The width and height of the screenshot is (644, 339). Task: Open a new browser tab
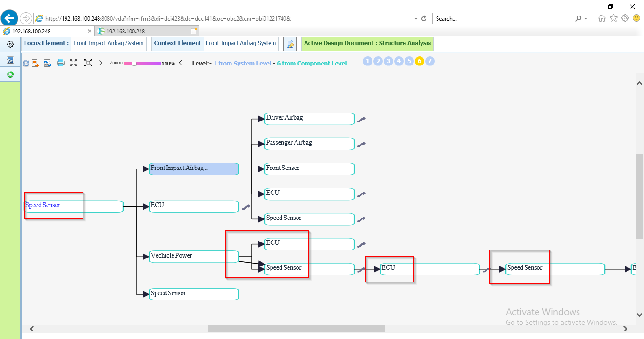tap(194, 31)
